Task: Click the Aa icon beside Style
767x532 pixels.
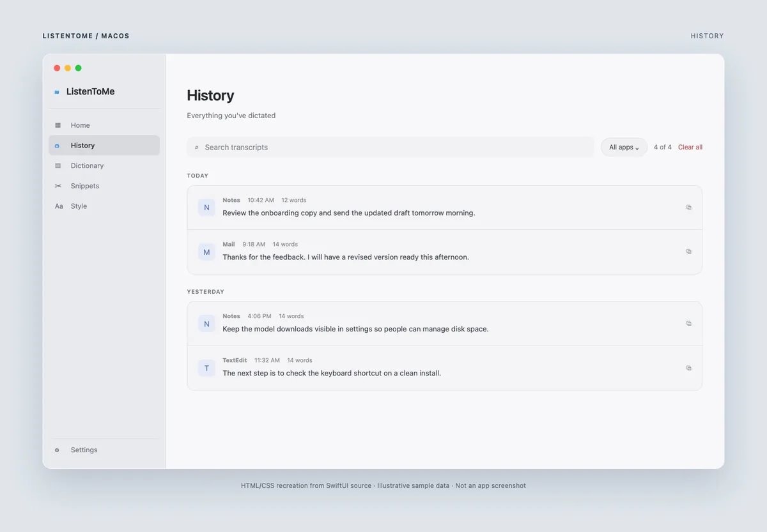Action: [x=59, y=206]
